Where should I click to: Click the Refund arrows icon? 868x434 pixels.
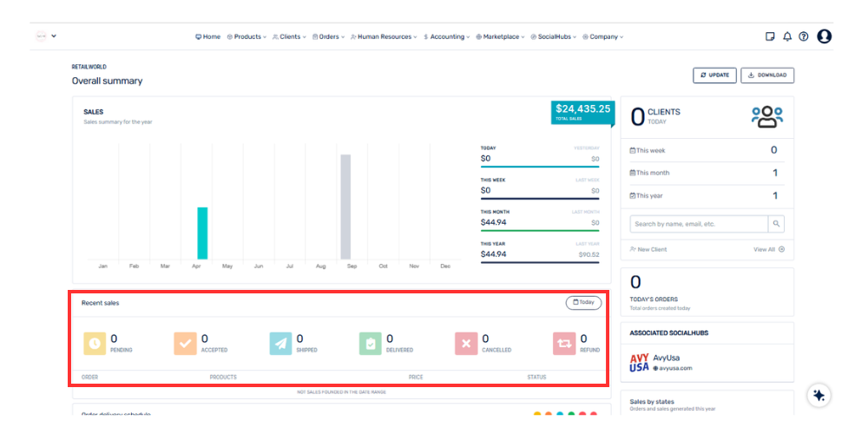[x=564, y=344]
